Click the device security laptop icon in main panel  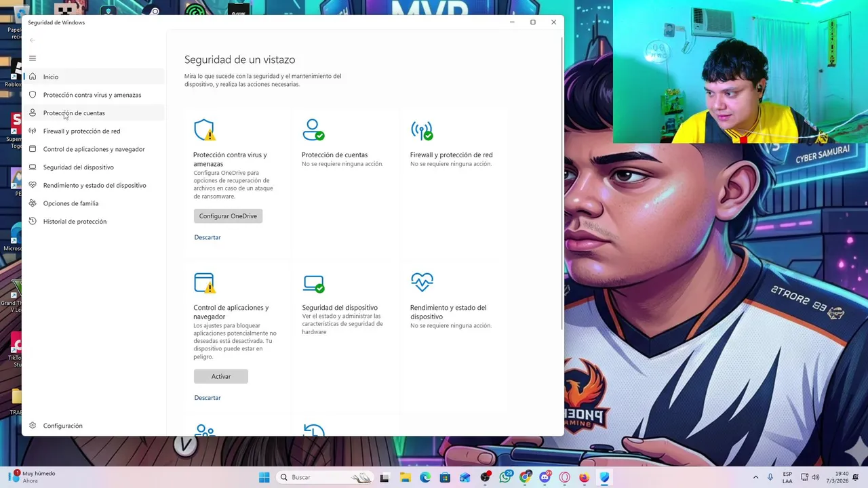(313, 283)
